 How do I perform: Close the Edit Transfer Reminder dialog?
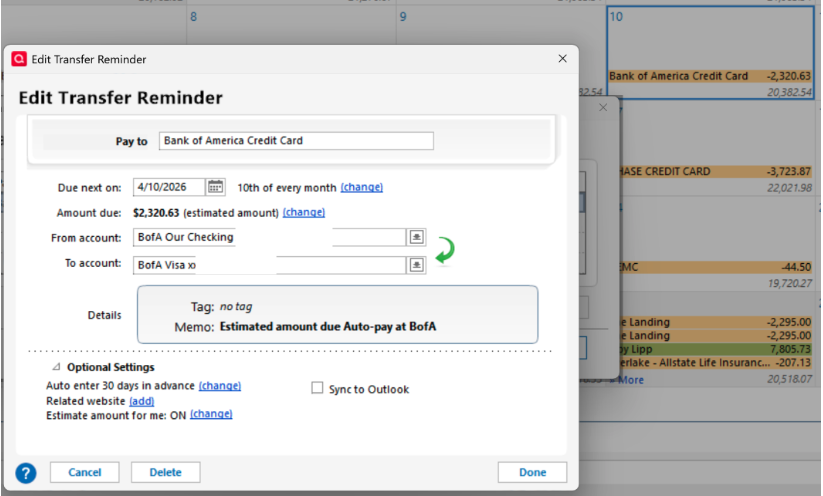point(562,59)
